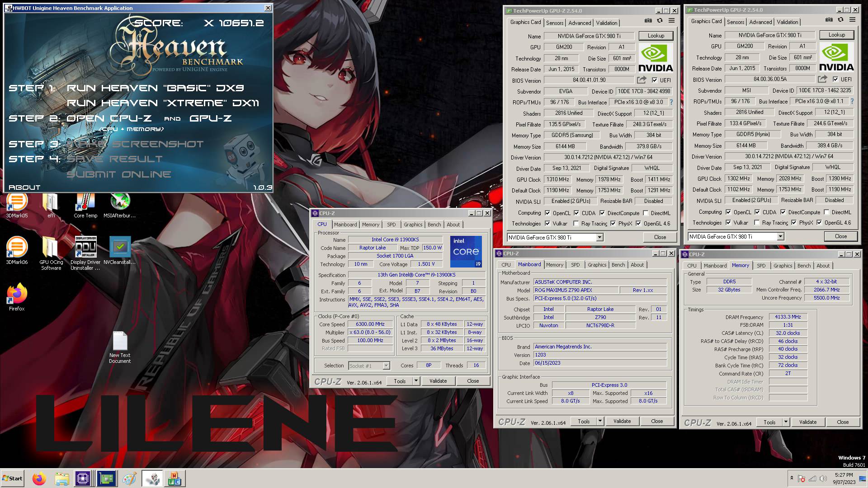Open Socket #1 selection dropdown in CPU-Z
The height and width of the screenshot is (488, 868).
click(x=386, y=366)
